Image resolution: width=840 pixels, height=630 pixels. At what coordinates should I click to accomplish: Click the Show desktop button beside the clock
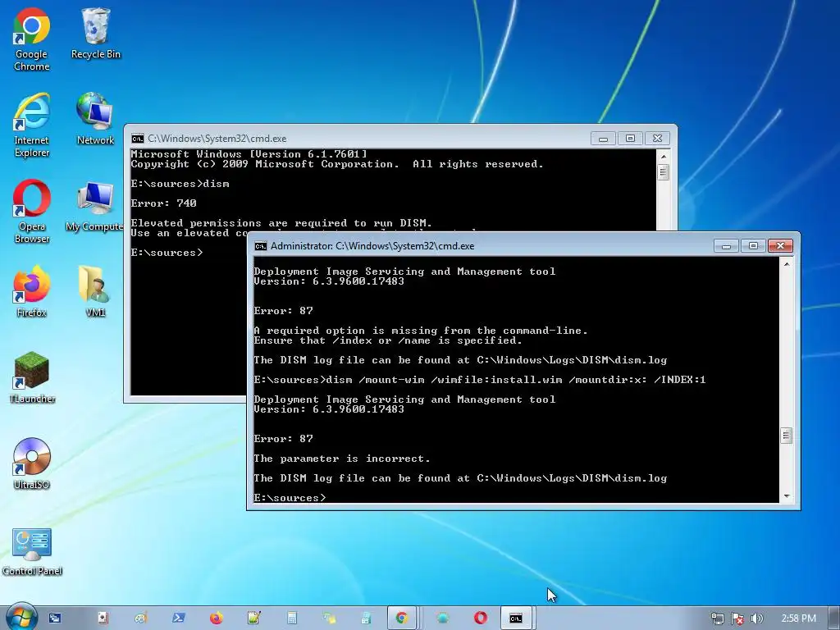click(833, 619)
